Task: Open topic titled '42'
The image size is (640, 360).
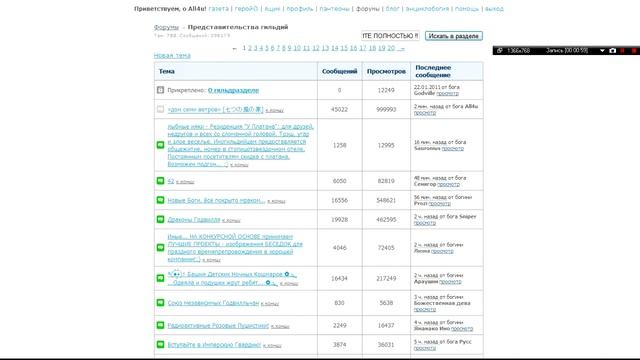Action: point(171,181)
